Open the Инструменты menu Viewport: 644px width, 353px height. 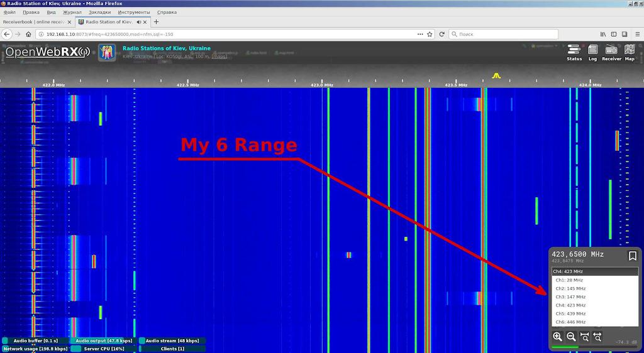[x=134, y=13]
